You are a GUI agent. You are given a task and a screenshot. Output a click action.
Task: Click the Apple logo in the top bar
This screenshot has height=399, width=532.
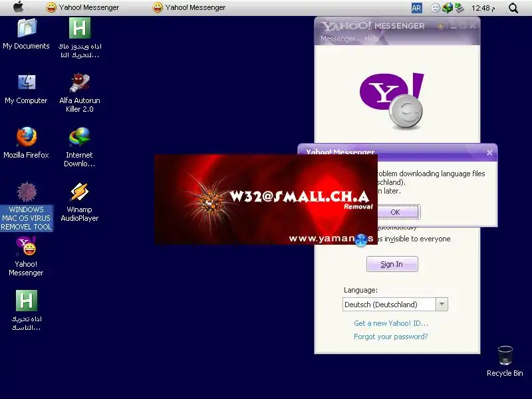19,7
